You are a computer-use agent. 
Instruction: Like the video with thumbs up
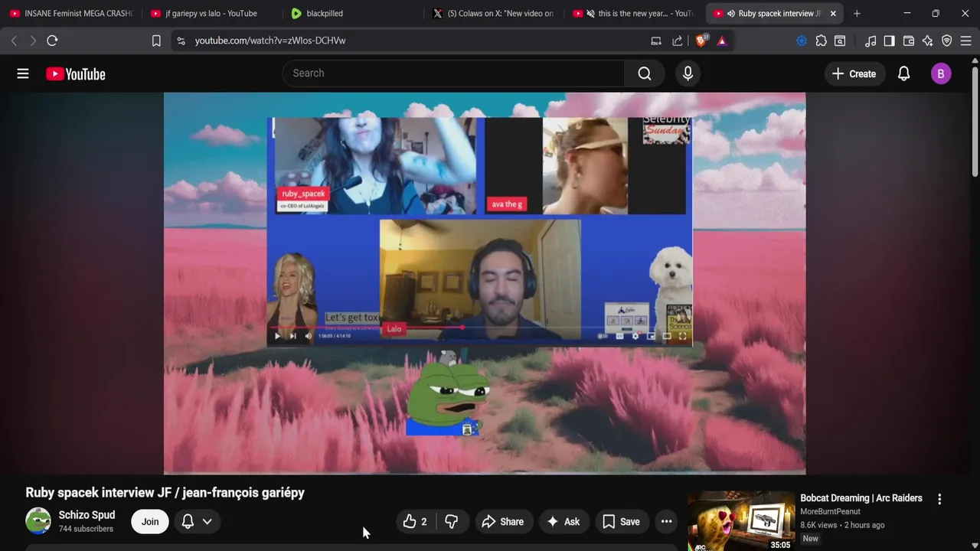click(415, 522)
